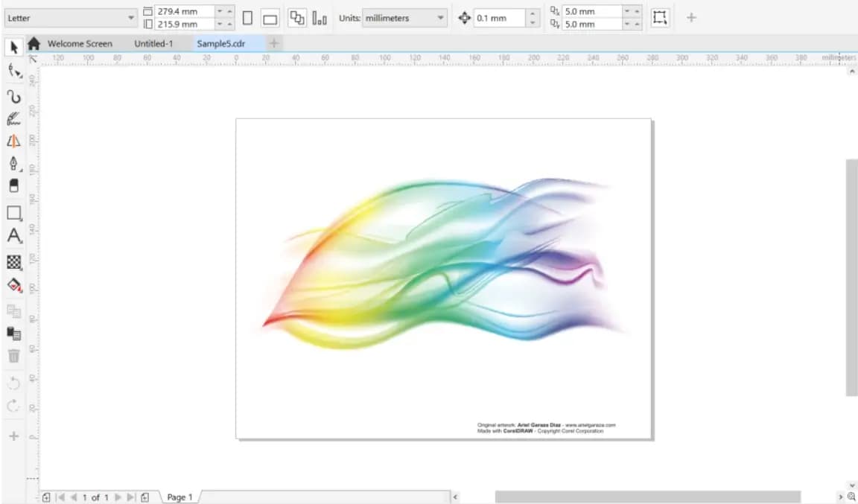The image size is (858, 504).
Task: Click the Home icon beside Welcome Screen
Action: pos(34,44)
